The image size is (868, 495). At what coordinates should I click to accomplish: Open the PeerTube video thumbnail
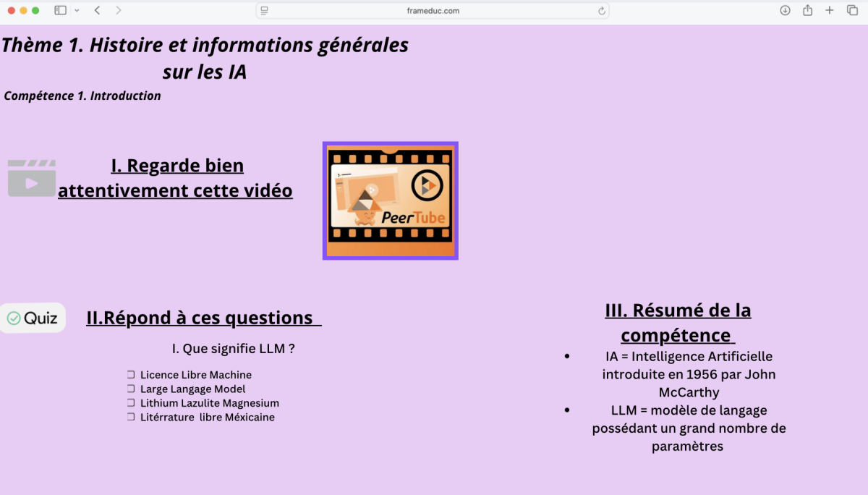390,200
